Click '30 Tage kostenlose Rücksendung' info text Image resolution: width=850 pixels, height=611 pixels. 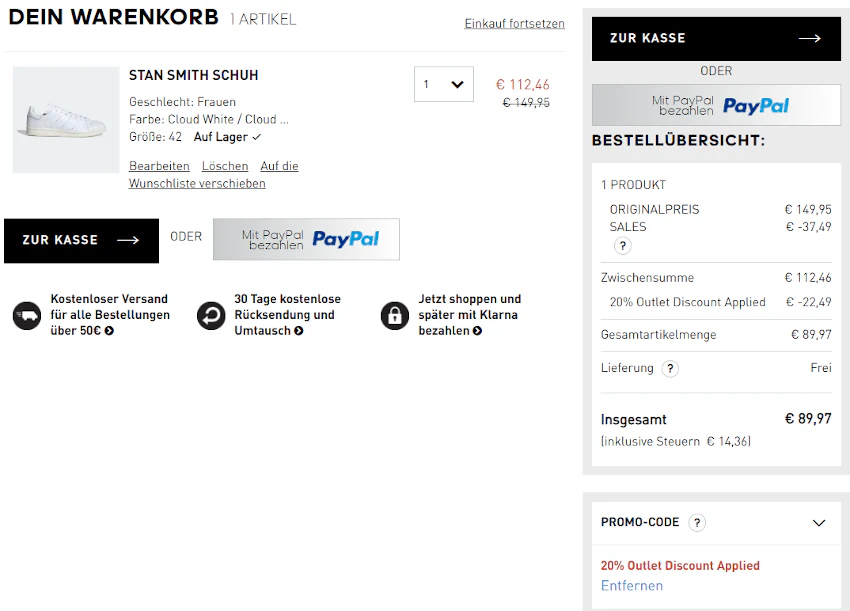pyautogui.click(x=287, y=314)
